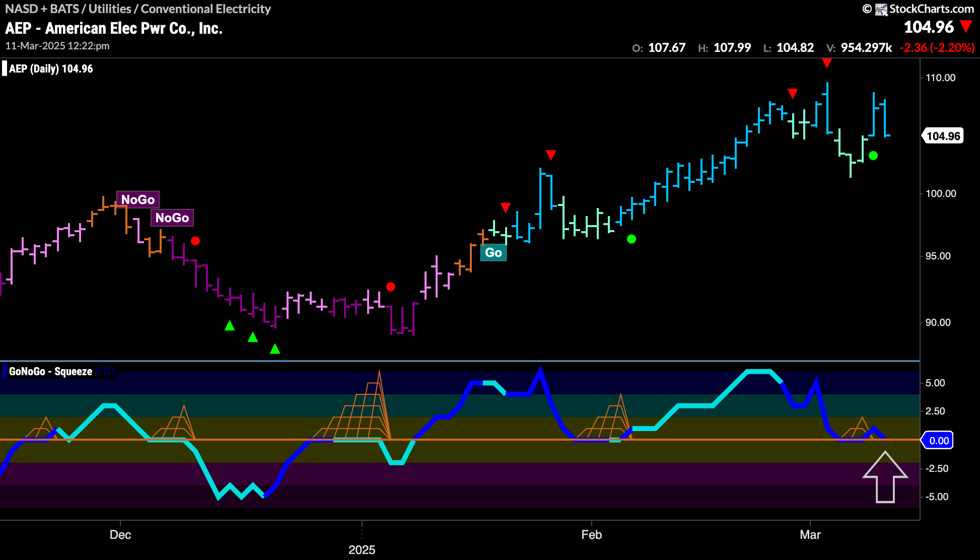Screen dimensions: 980x560
Task: Click the second green up-triangle in the middle
Action: point(253,337)
